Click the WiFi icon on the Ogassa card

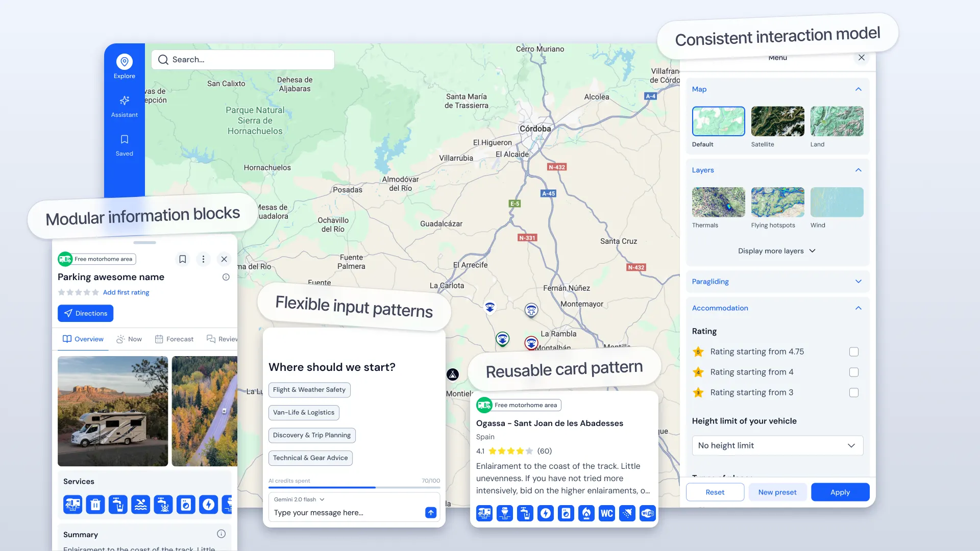(648, 513)
